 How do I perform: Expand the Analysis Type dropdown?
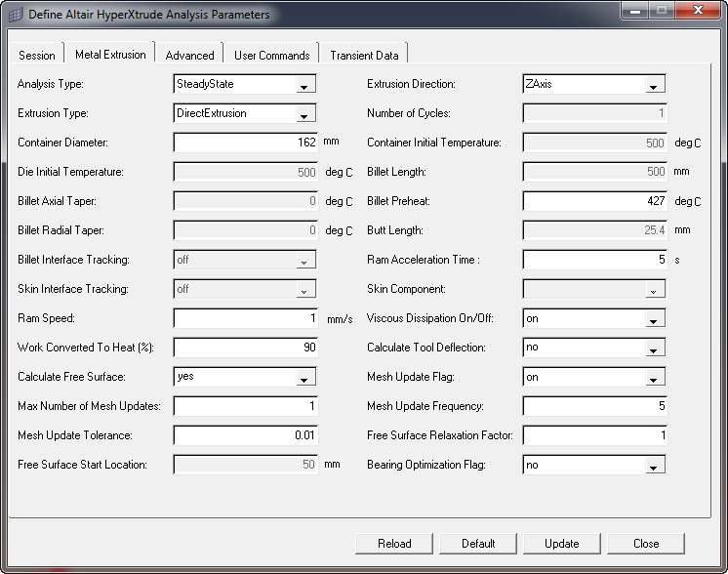coord(304,85)
